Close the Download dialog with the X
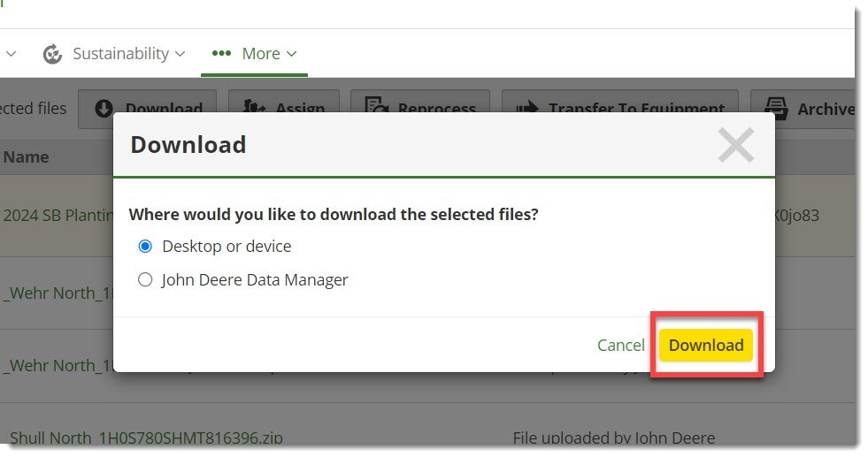This screenshot has width=868, height=457. pyautogui.click(x=735, y=146)
